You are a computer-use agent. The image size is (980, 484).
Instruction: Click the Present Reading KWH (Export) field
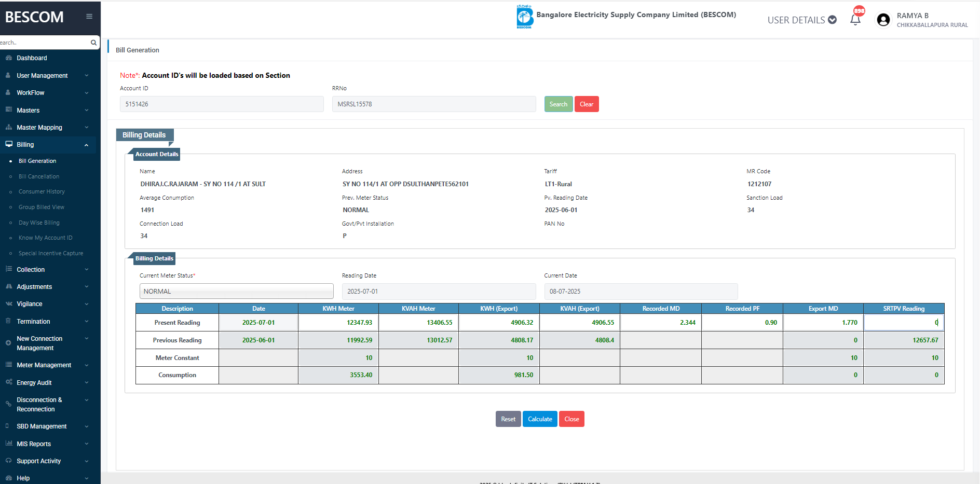click(499, 322)
